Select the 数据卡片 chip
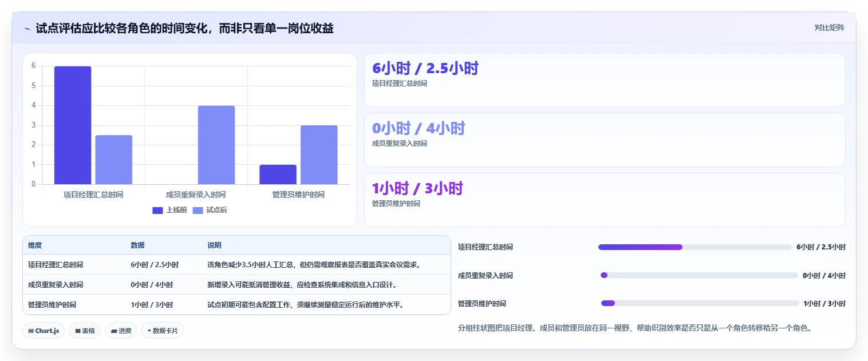The image size is (868, 361). point(163,331)
